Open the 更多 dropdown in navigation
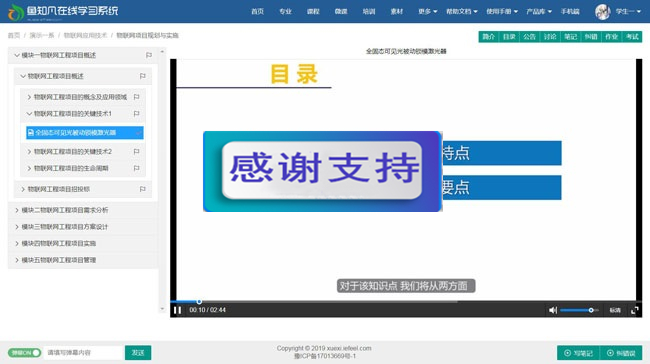Viewport: 650px width, 364px height. 427,12
